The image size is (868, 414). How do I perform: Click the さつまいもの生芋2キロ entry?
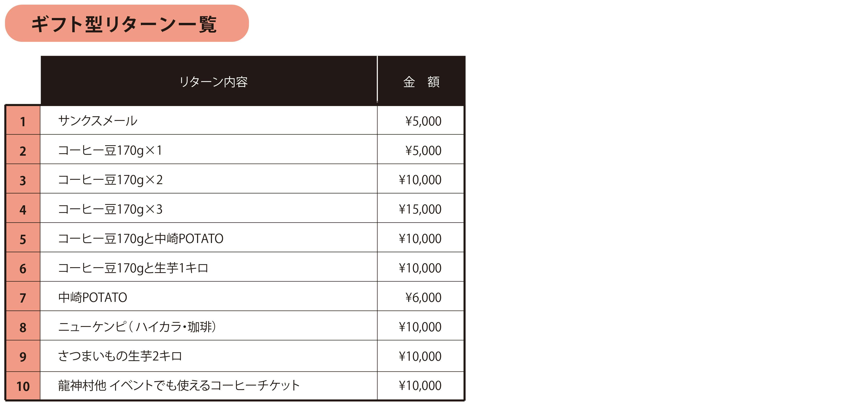pyautogui.click(x=120, y=356)
